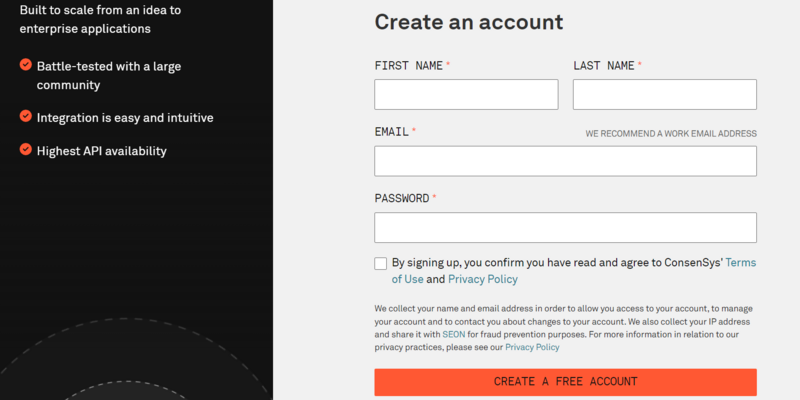Click the LAST NAME field label
The width and height of the screenshot is (800, 400).
[x=604, y=66]
